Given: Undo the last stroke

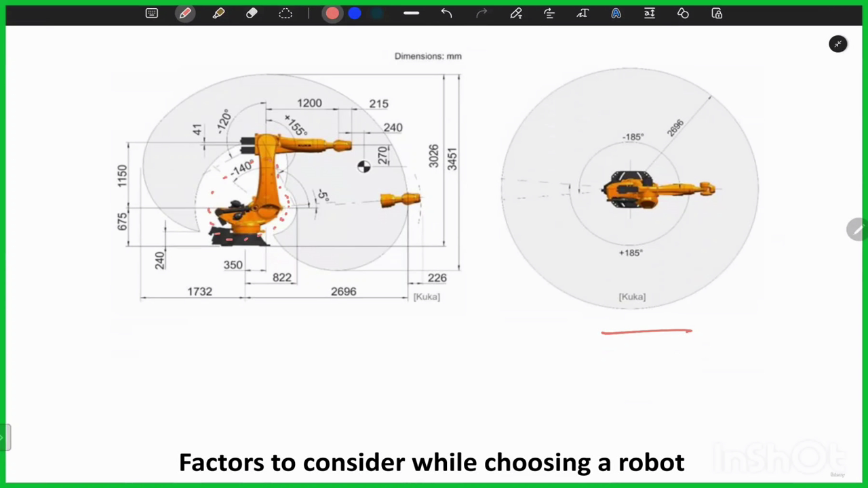Looking at the screenshot, I should pyautogui.click(x=446, y=14).
